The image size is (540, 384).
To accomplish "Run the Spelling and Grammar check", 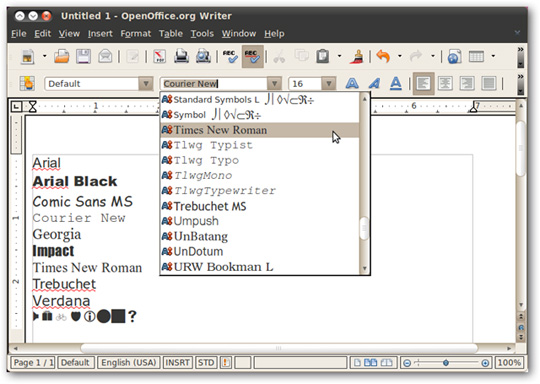I will (230, 56).
